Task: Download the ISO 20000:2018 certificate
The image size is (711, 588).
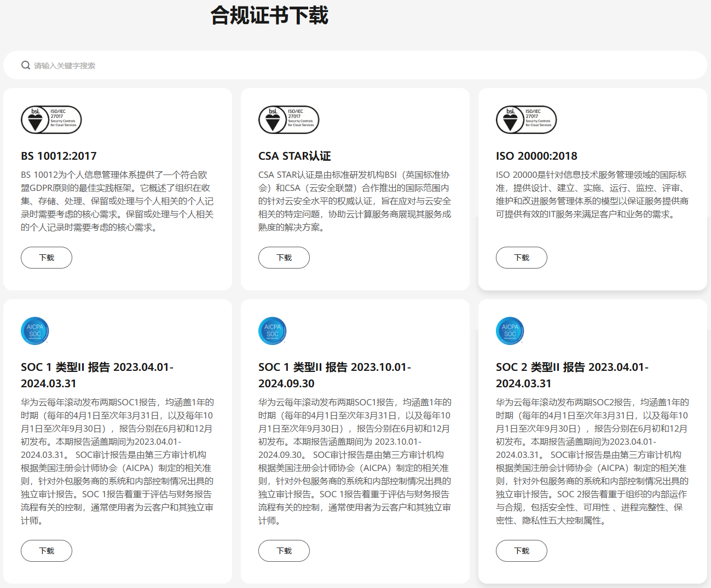Action: 522,258
